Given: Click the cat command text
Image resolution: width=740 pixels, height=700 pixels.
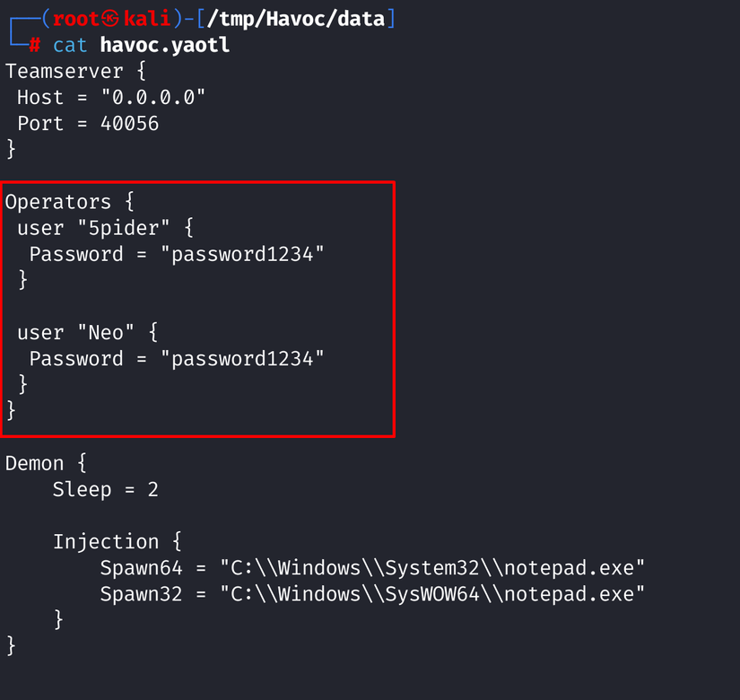Looking at the screenshot, I should (x=70, y=45).
